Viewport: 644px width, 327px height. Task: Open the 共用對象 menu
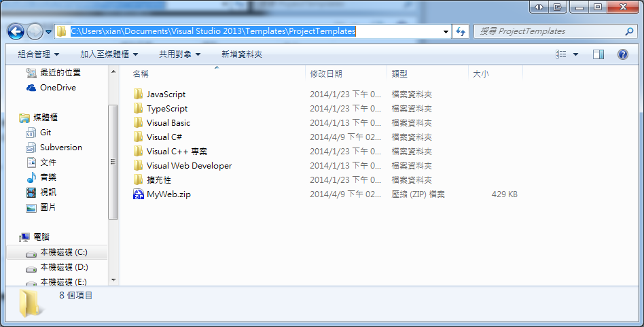click(179, 54)
